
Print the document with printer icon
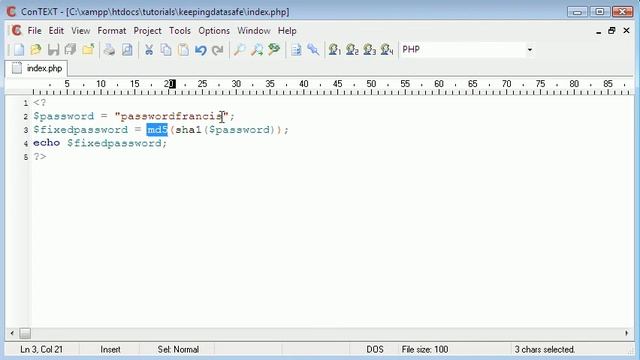coord(109,50)
